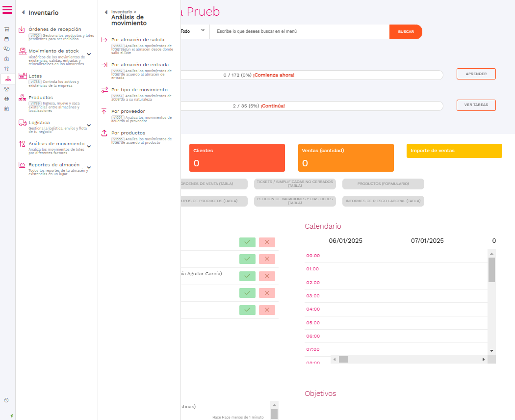Click the green lightning bolt icon

coord(12,416)
